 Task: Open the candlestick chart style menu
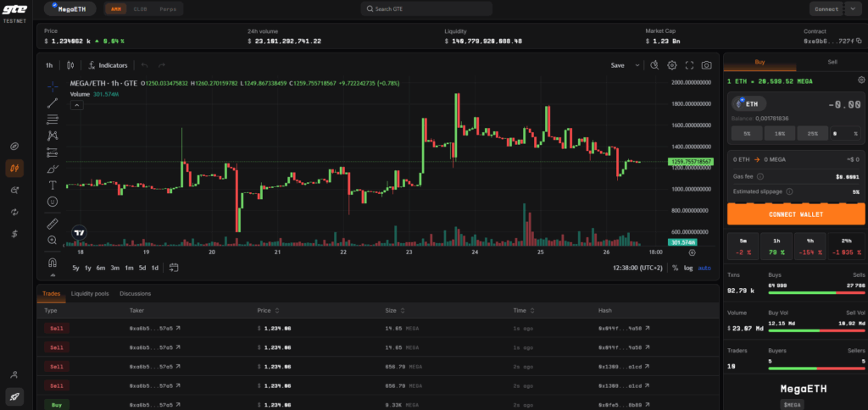point(70,65)
